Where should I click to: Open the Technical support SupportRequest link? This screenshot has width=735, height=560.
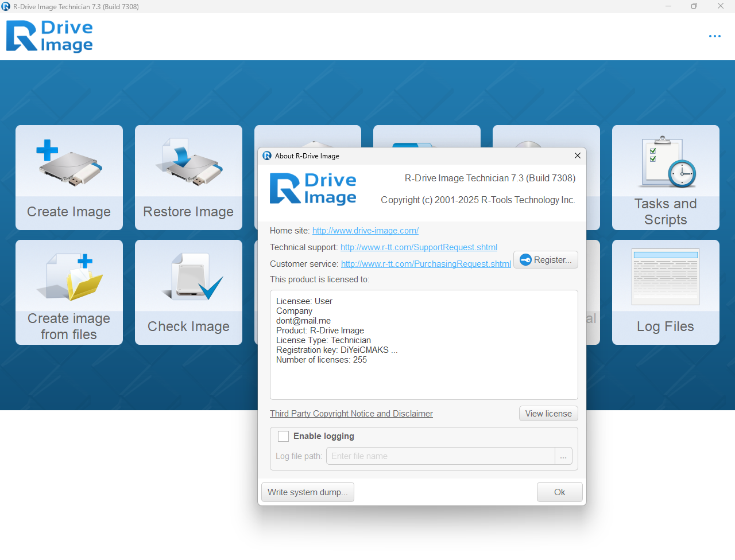(419, 247)
